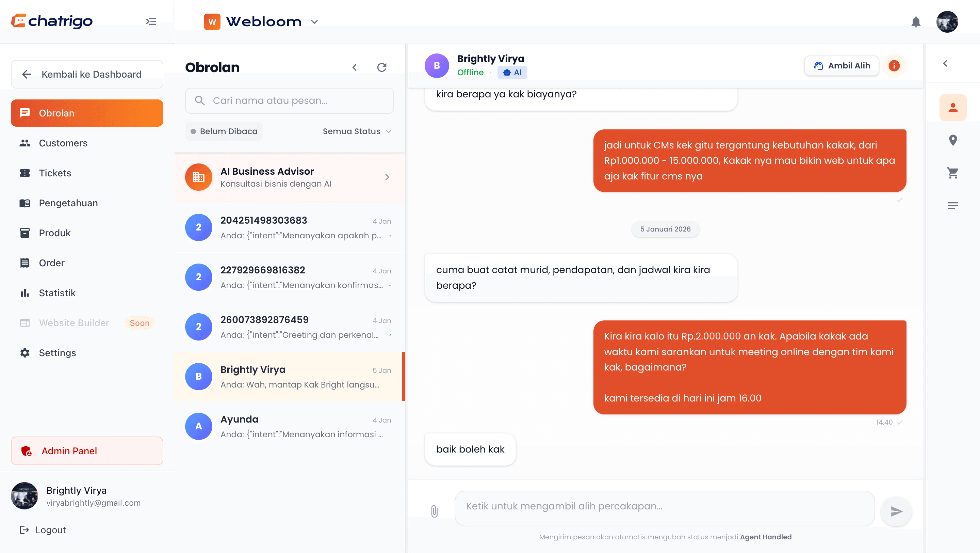Toggle the AI badge on Brightly Virya's chat
This screenshot has width=980, height=553.
512,72
